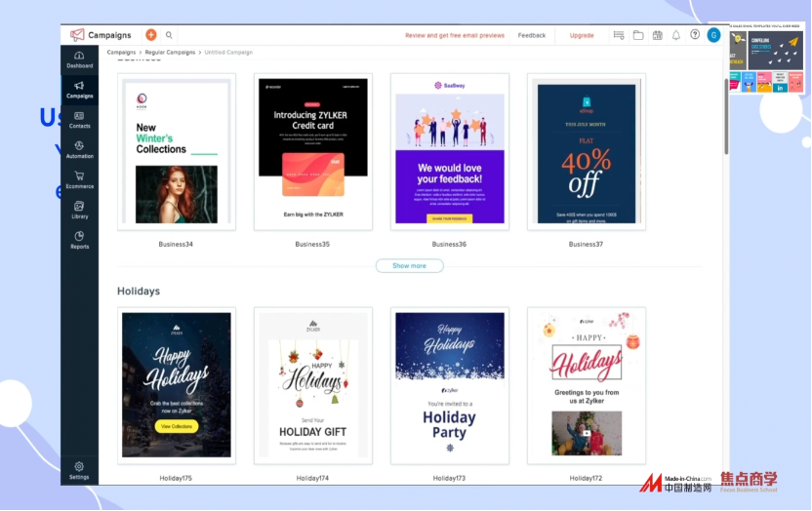Click the Holidays section heading
This screenshot has height=511, width=812.
[x=139, y=292]
